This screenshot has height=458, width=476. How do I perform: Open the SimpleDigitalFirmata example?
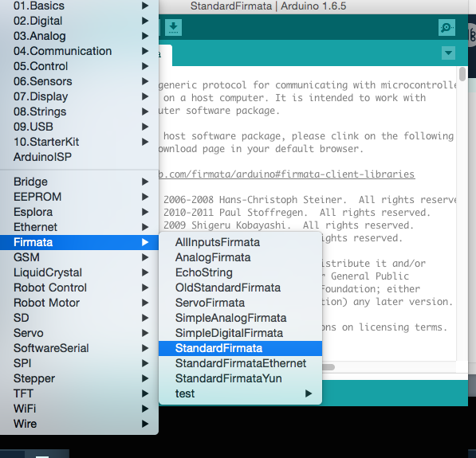coord(240,333)
